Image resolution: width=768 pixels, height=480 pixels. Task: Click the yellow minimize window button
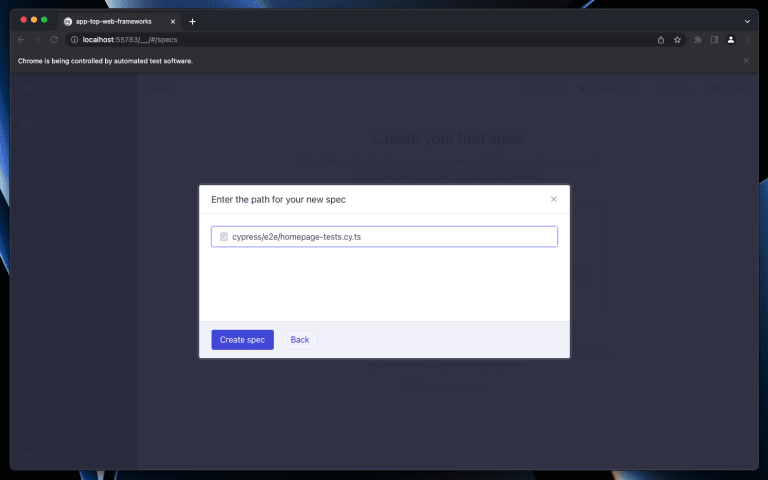click(34, 20)
